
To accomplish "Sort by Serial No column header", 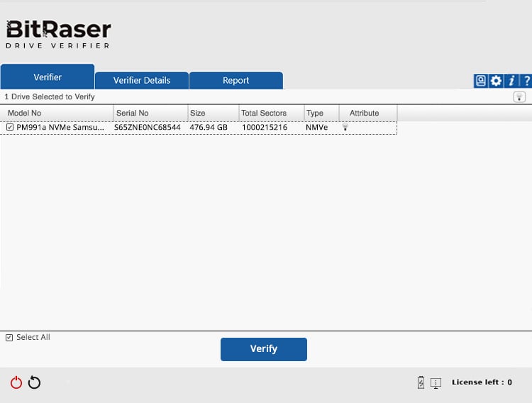I will (x=150, y=113).
